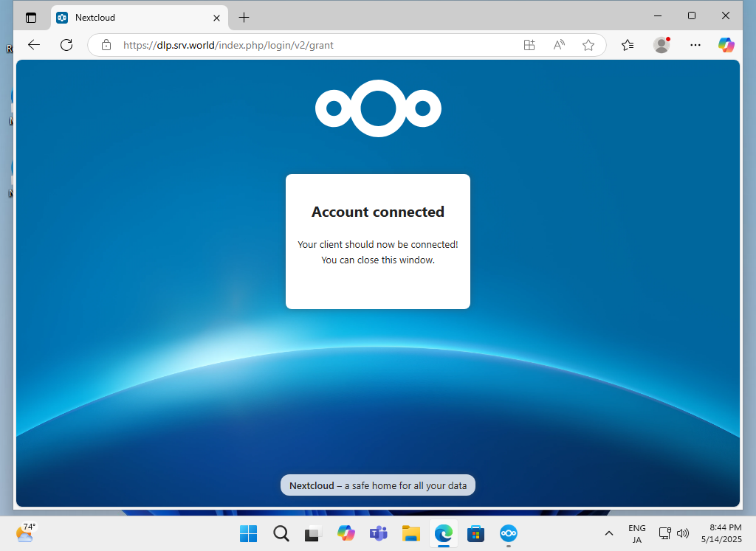
Task: Open Windows Search from taskbar
Action: pos(281,533)
